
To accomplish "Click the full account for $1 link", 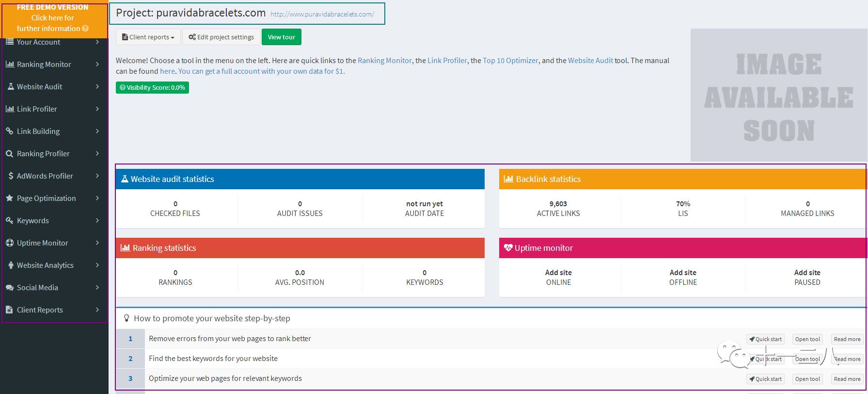I will click(x=261, y=71).
